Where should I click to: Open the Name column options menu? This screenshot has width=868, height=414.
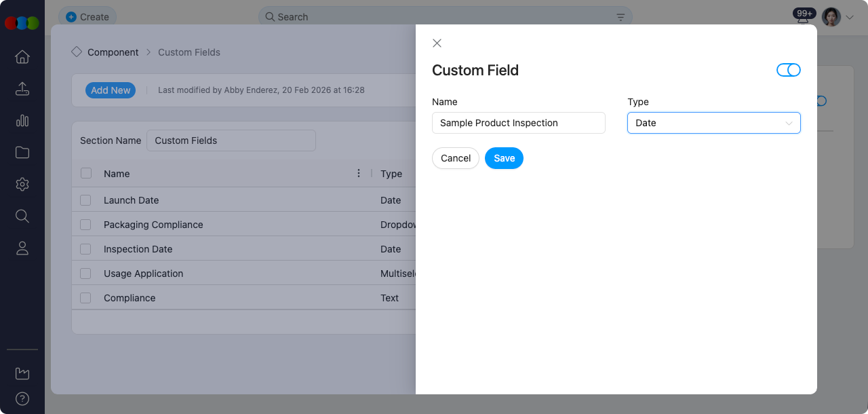point(359,174)
